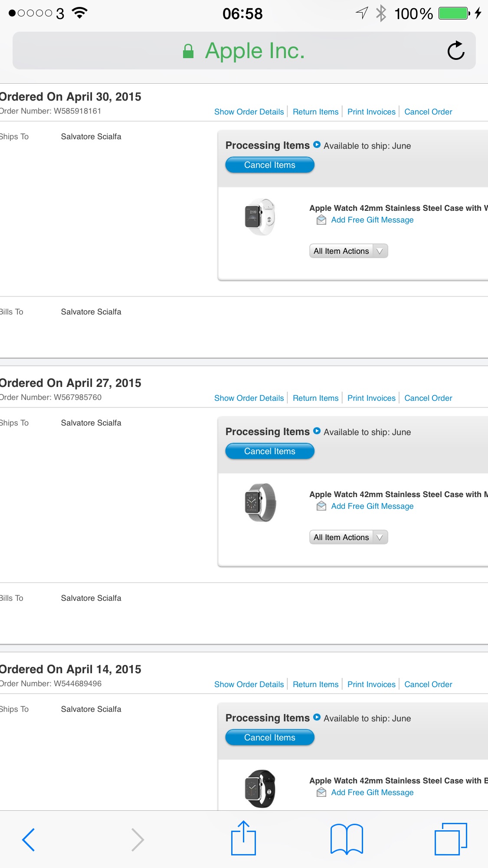488x868 pixels.
Task: Add Free Gift Message for white band watch
Action: point(372,220)
